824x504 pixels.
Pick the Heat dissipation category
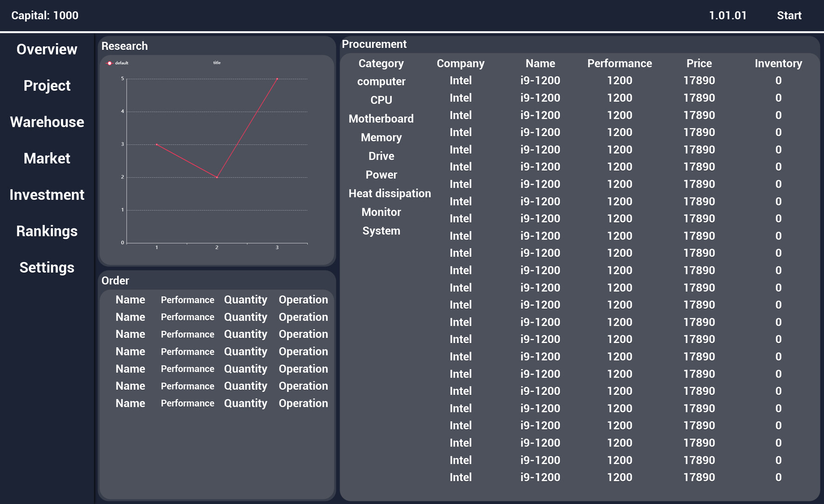[x=389, y=194]
